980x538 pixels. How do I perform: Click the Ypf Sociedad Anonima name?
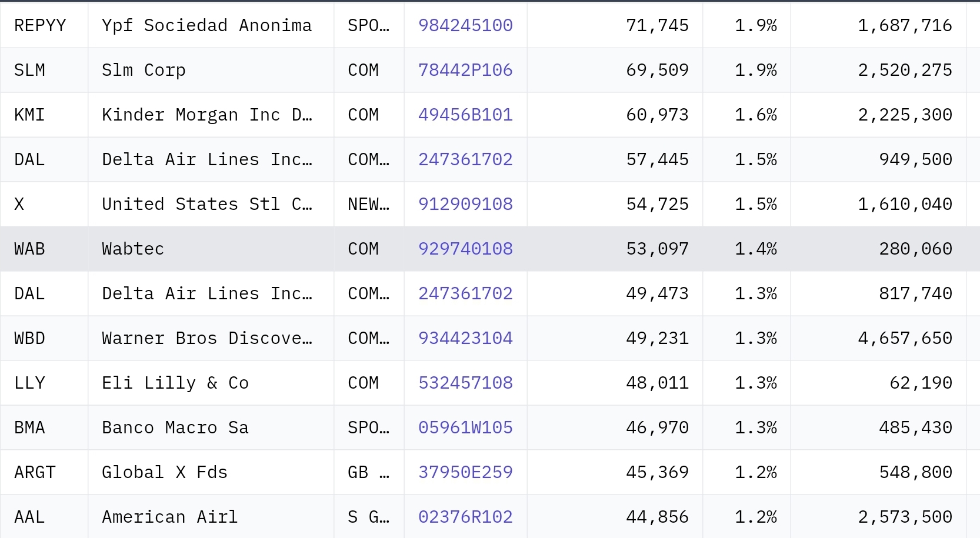pyautogui.click(x=206, y=25)
